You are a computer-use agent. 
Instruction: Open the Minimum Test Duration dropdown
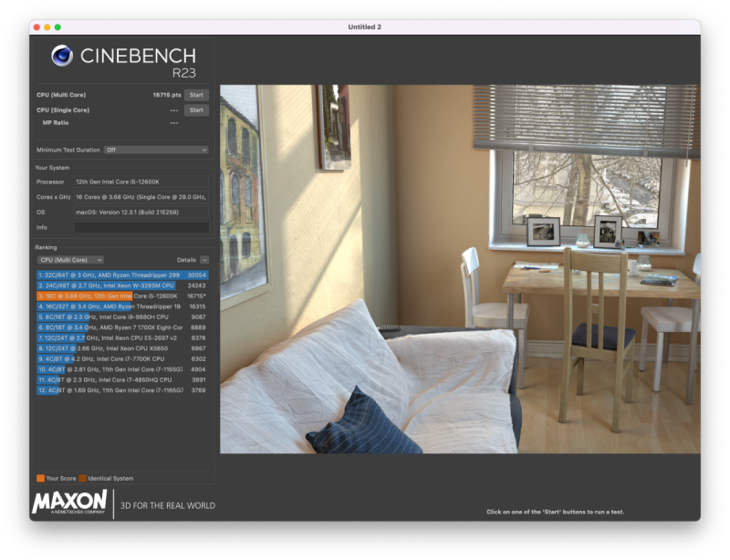click(155, 150)
